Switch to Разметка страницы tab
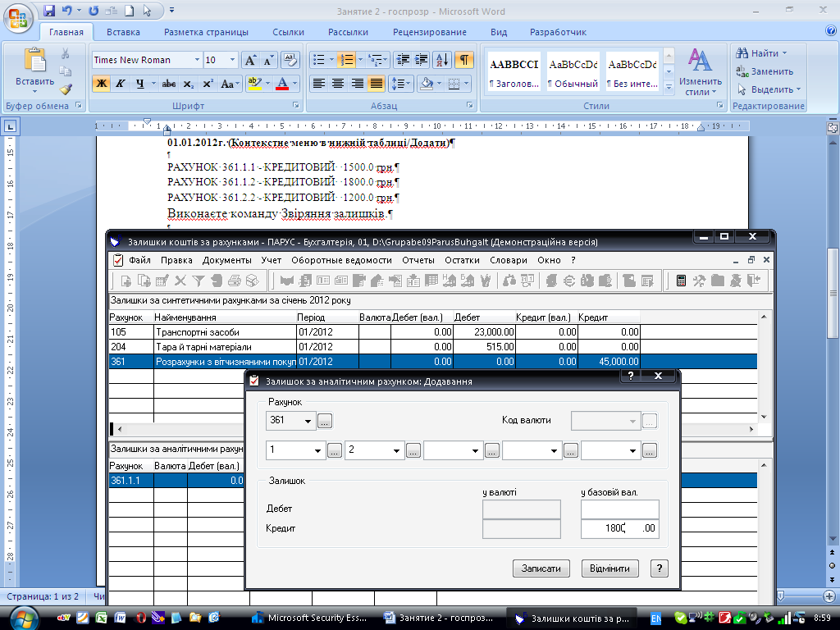 (x=206, y=32)
